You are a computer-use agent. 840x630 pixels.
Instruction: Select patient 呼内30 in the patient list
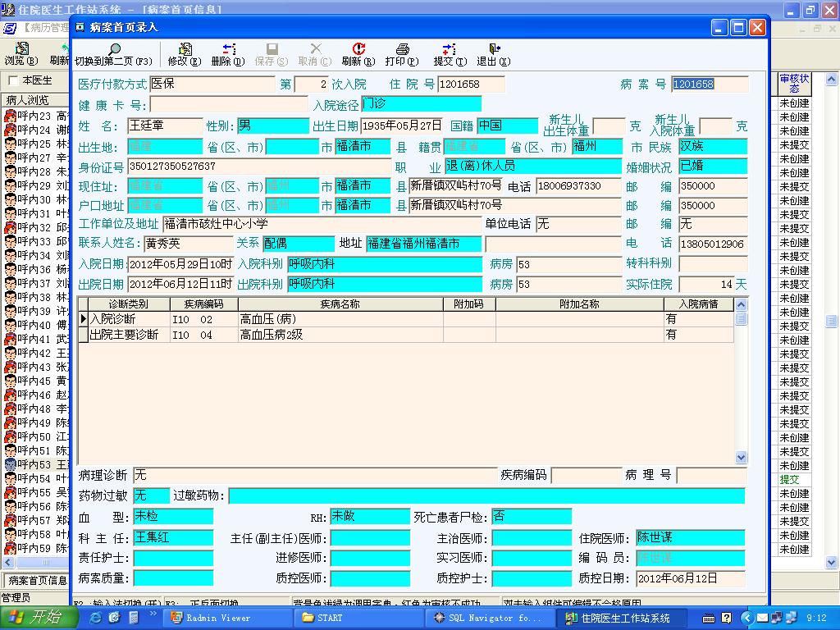[x=36, y=199]
